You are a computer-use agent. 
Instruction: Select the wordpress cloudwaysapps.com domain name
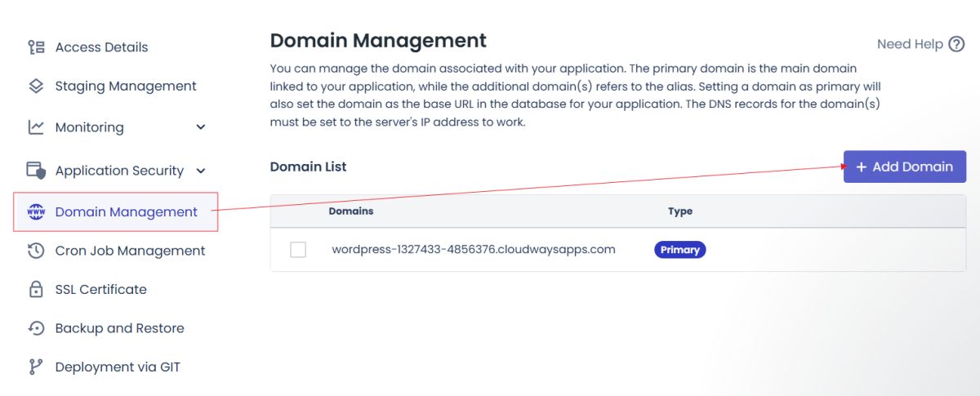[x=473, y=250]
